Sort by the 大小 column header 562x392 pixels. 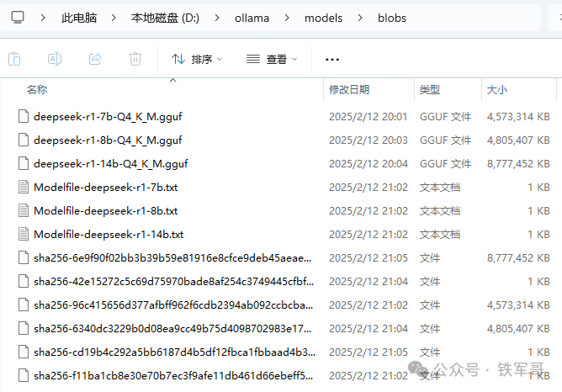[496, 89]
